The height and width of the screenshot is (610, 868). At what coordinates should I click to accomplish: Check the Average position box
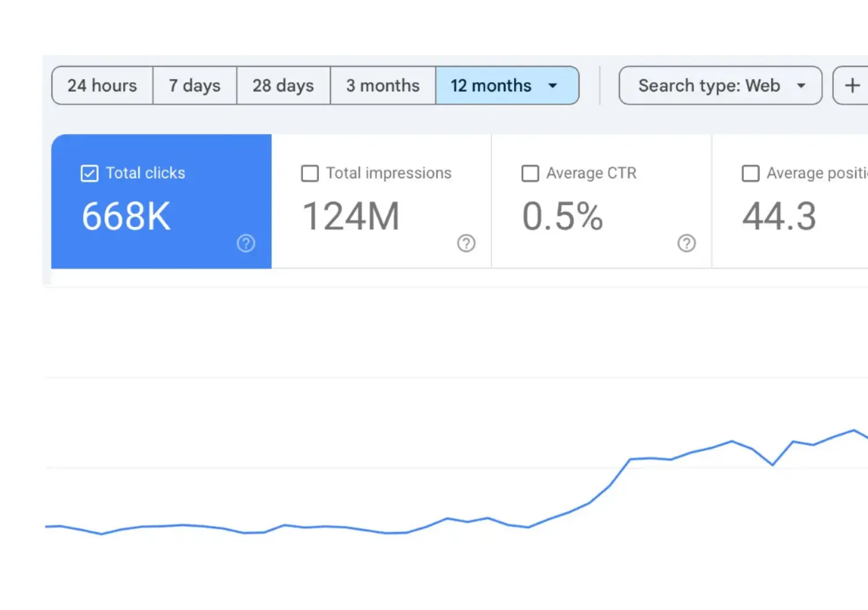pos(751,173)
